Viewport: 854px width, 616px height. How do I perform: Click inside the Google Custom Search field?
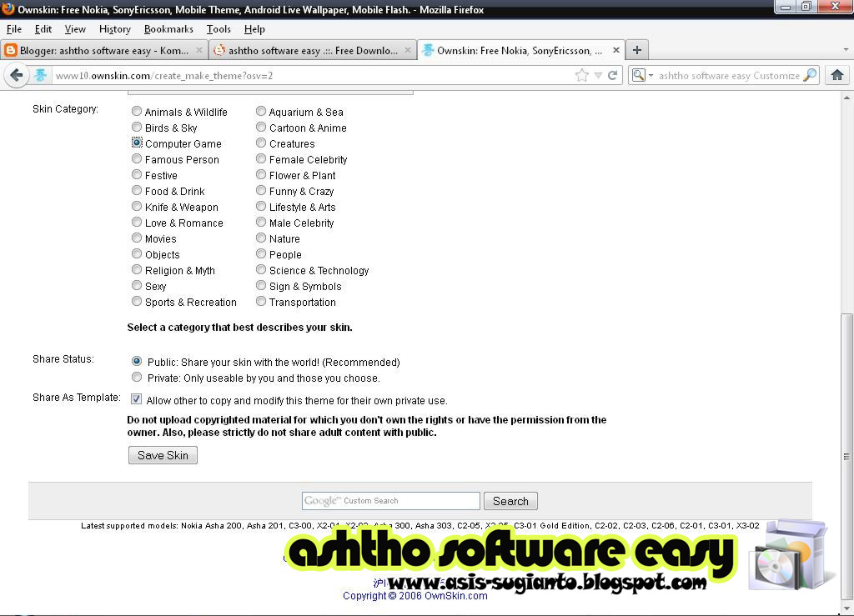point(390,500)
